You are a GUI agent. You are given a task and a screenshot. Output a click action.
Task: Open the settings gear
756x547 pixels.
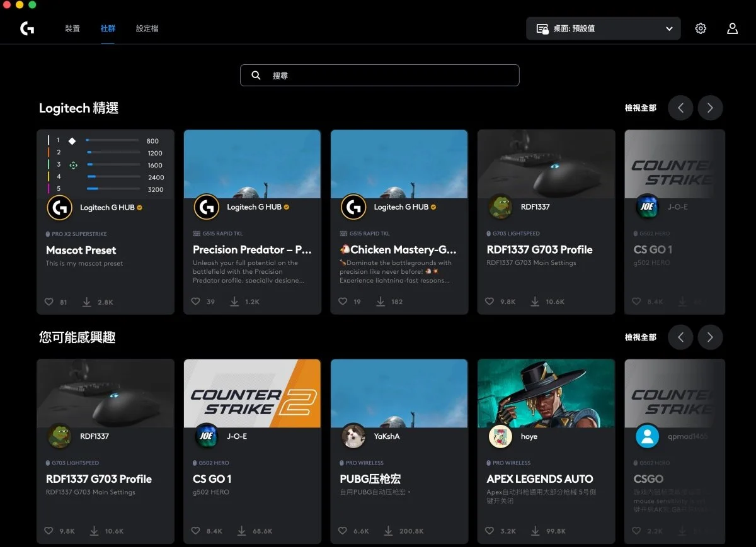701,28
